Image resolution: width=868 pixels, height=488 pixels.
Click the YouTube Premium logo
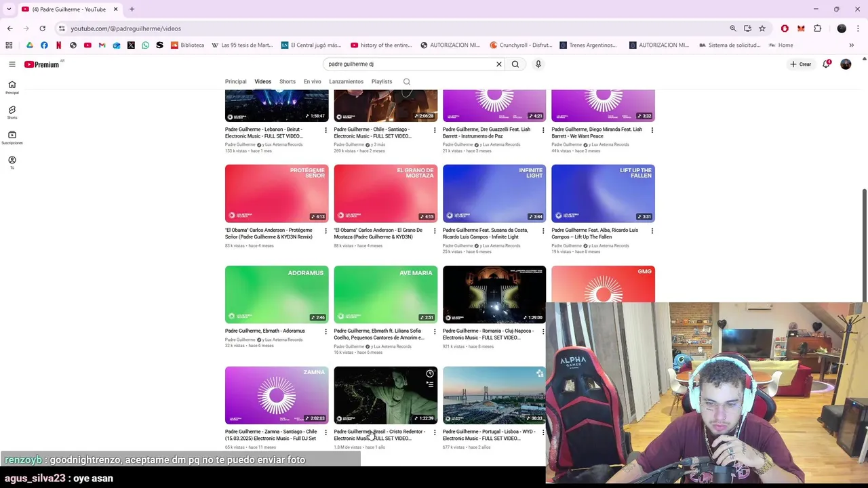click(42, 64)
